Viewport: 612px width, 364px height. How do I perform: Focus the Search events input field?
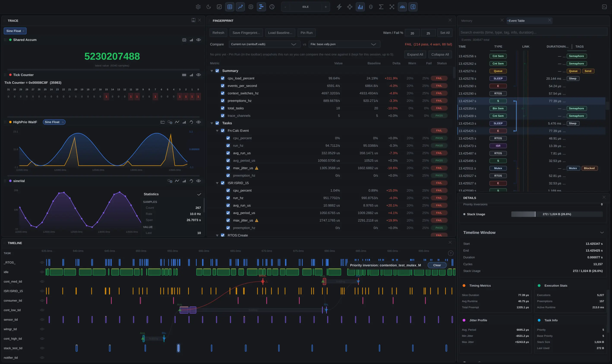coord(533,32)
